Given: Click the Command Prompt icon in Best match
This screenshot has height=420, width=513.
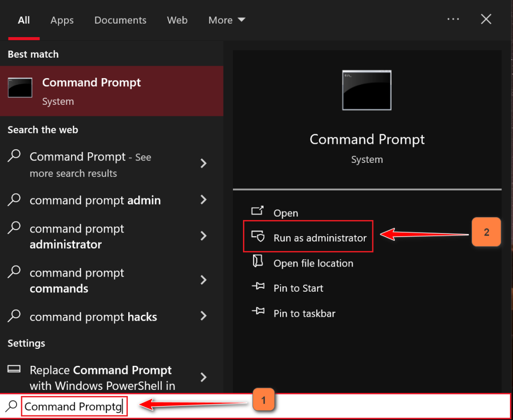Looking at the screenshot, I should (x=20, y=88).
